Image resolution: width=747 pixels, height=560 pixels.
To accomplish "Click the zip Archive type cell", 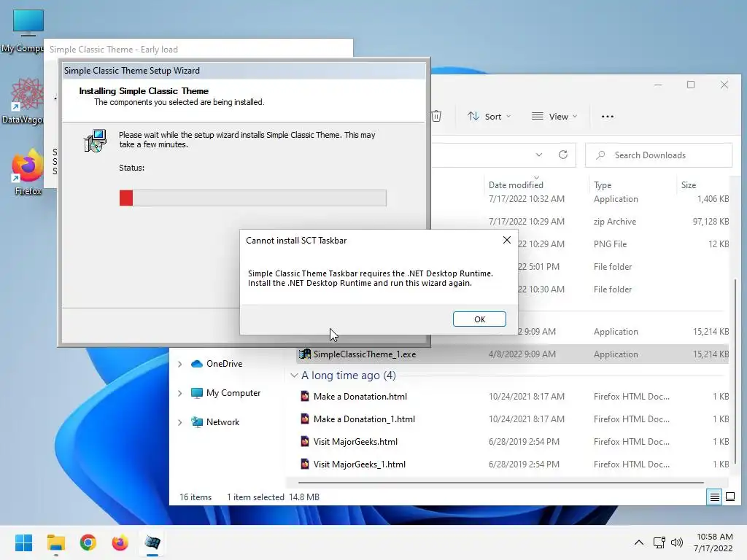I will 614,222.
